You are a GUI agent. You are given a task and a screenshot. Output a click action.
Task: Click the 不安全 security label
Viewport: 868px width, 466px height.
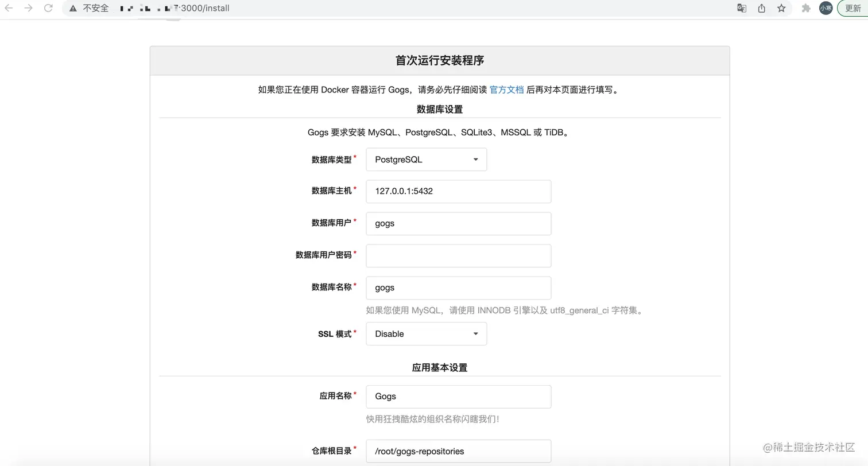(x=96, y=9)
